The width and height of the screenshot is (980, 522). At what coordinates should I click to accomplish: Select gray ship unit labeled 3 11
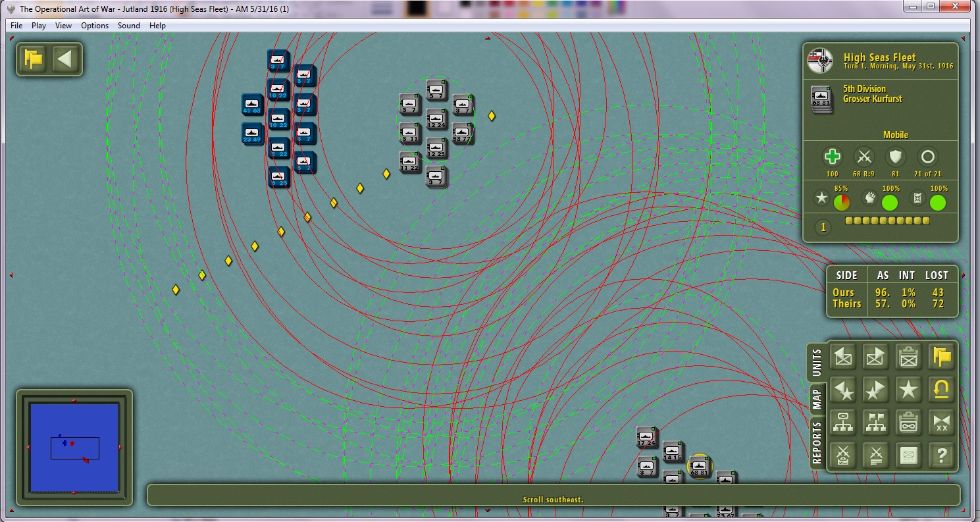click(x=409, y=133)
